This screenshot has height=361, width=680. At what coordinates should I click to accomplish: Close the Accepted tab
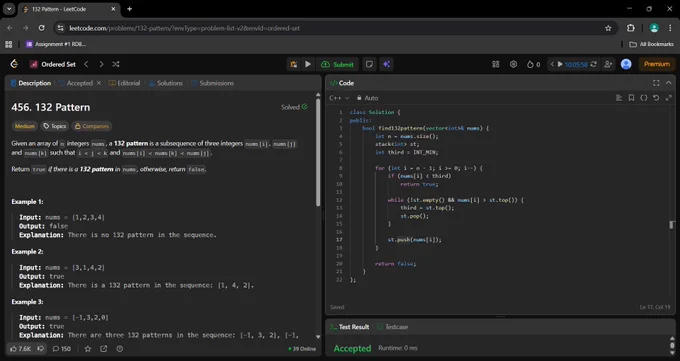(99, 83)
